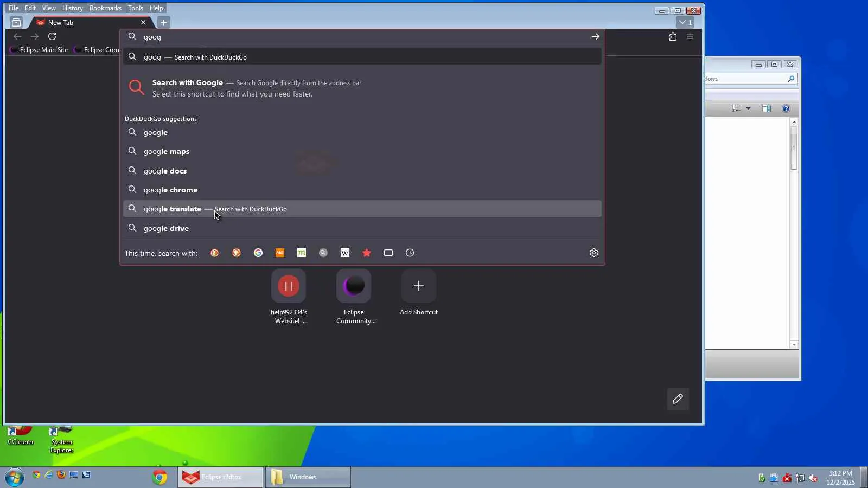Choose goog — Search with DuckDuckGo row
Image resolution: width=868 pixels, height=488 pixels.
tap(362, 57)
